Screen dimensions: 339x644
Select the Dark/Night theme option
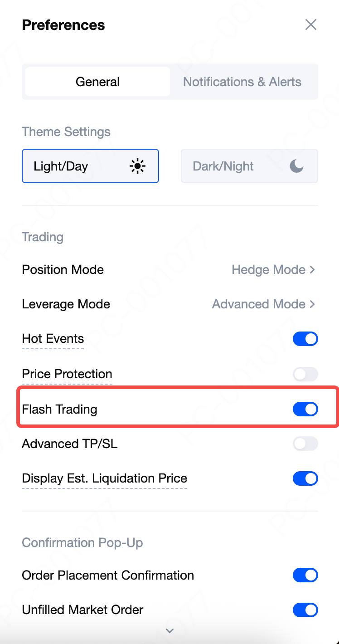click(x=249, y=166)
